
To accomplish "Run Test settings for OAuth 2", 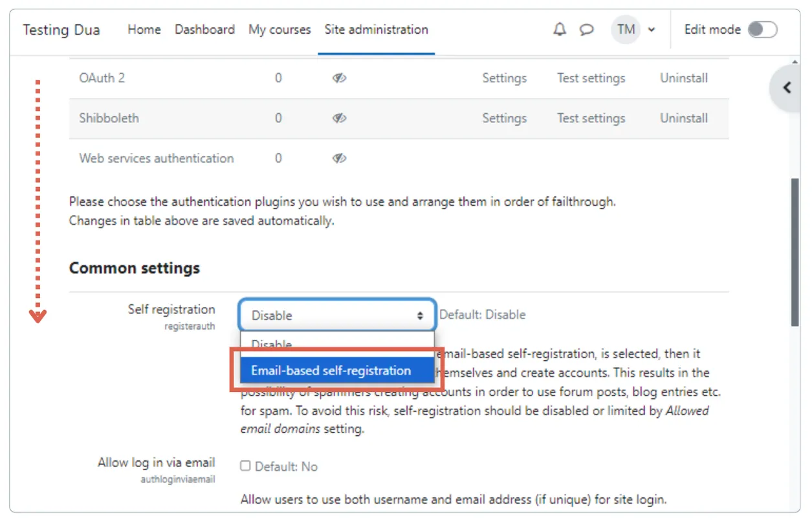I will coord(590,78).
